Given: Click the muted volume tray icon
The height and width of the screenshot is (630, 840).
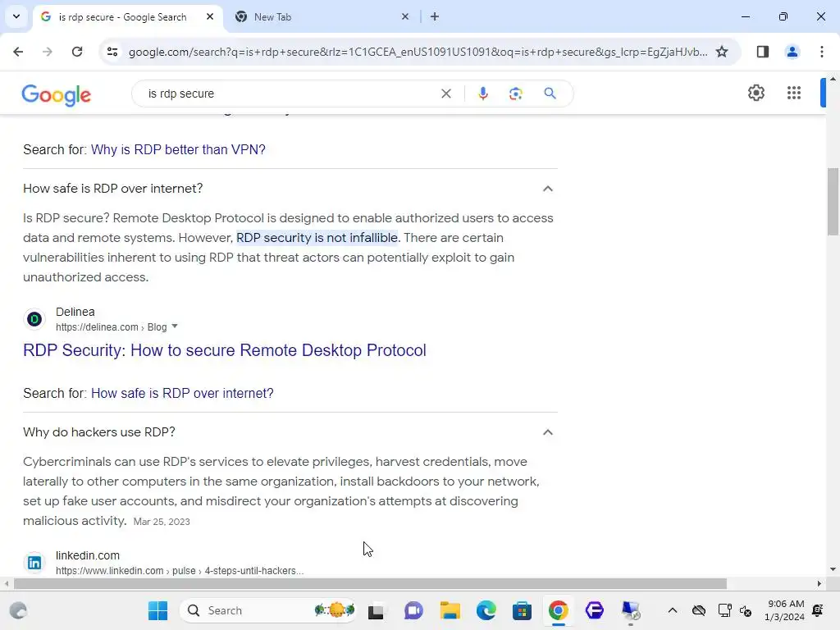Looking at the screenshot, I should pyautogui.click(x=745, y=610).
